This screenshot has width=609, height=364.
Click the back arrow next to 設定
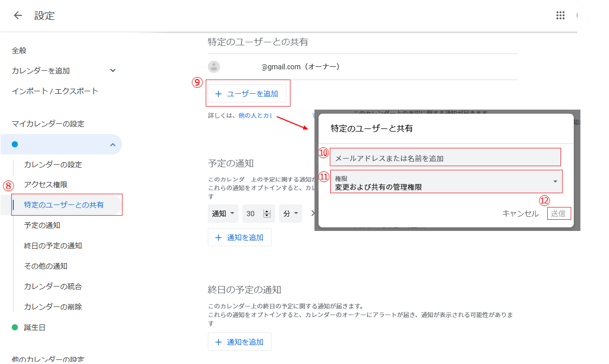click(x=18, y=15)
